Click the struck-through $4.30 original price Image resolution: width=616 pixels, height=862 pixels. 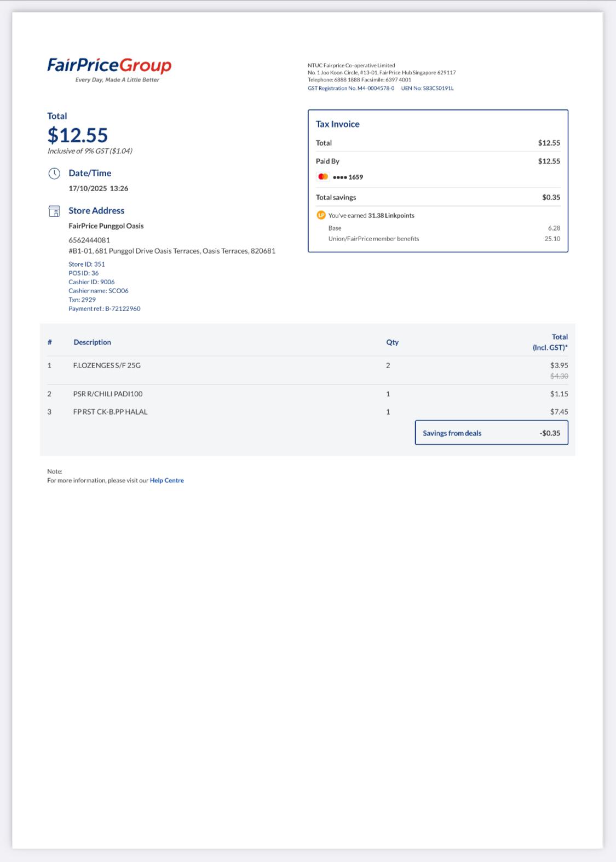tap(559, 376)
